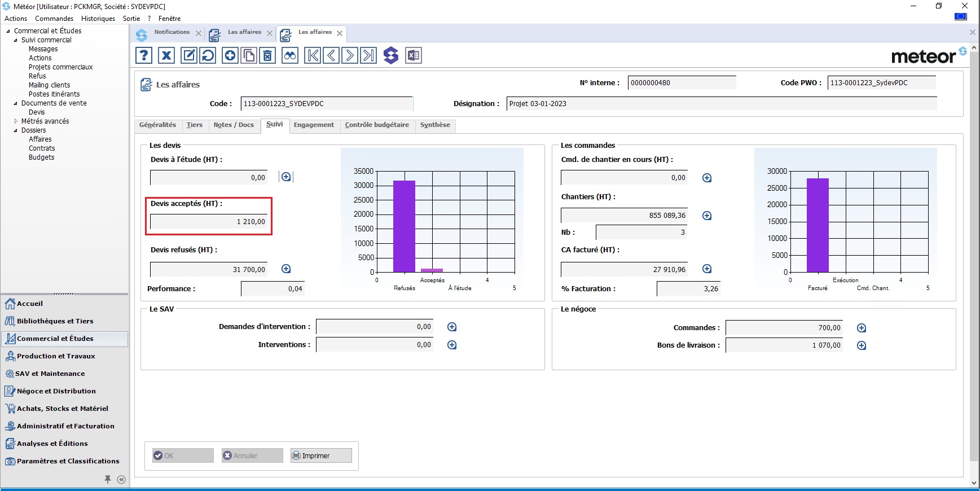Open details for Devis à l'étude plus icon
The width and height of the screenshot is (980, 491).
(x=286, y=177)
